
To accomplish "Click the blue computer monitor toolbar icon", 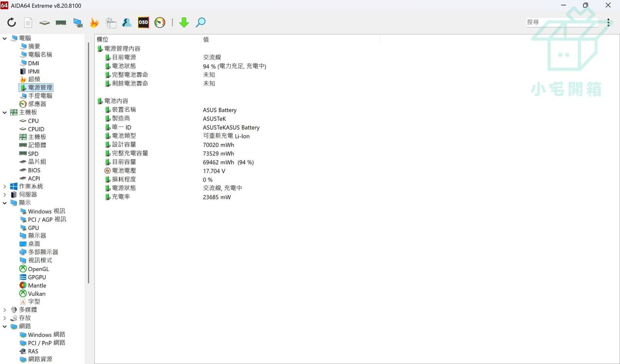I will coord(77,22).
